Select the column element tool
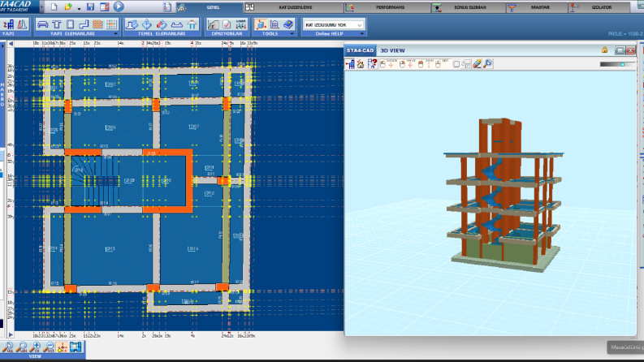Screen dimensions: 644x362 click(x=57, y=24)
